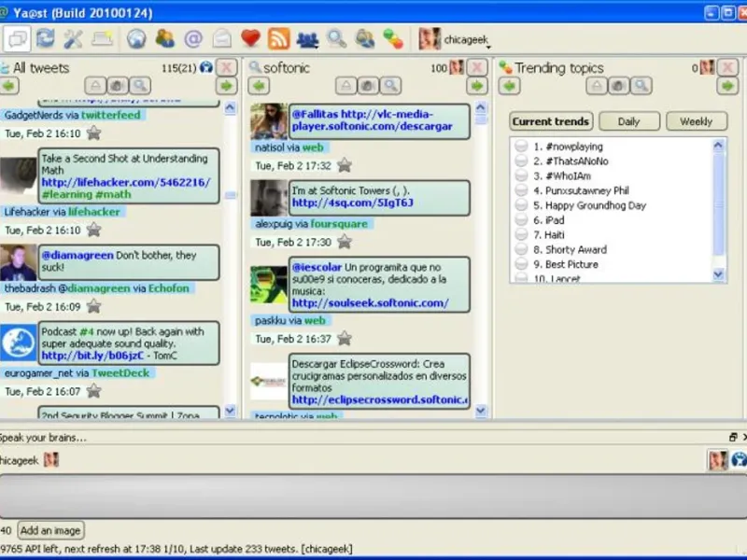Select the Happy Groundhog Day radio button
Image resolution: width=747 pixels, height=560 pixels.
click(x=522, y=205)
